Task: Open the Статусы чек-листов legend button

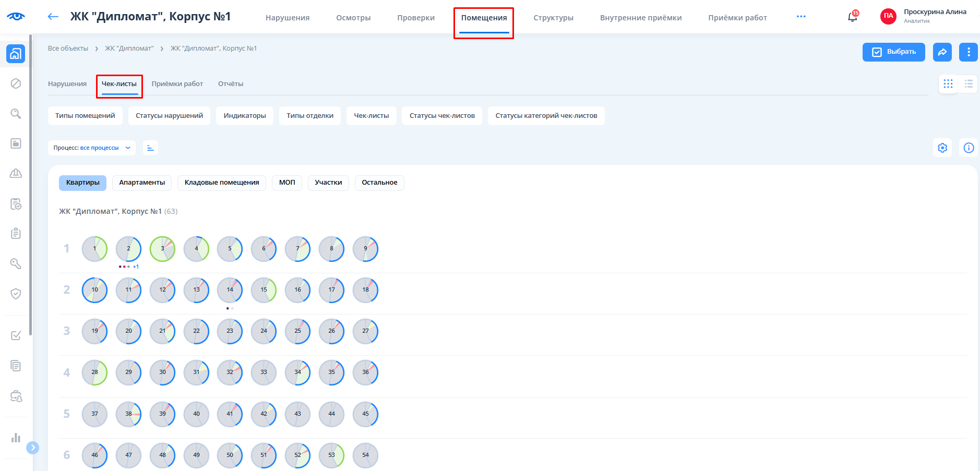Action: pyautogui.click(x=442, y=116)
